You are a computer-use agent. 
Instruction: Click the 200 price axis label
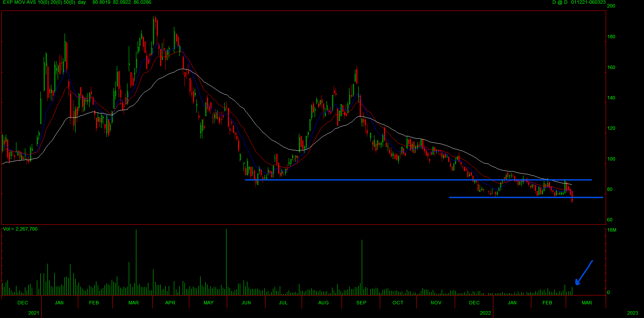(611, 6)
